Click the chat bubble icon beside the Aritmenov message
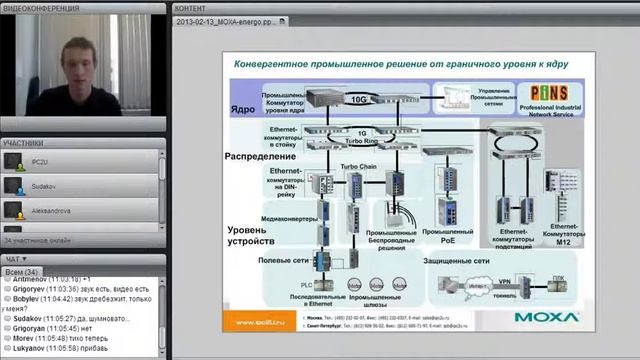Viewport: 640px width, 360px height. pos(7,280)
